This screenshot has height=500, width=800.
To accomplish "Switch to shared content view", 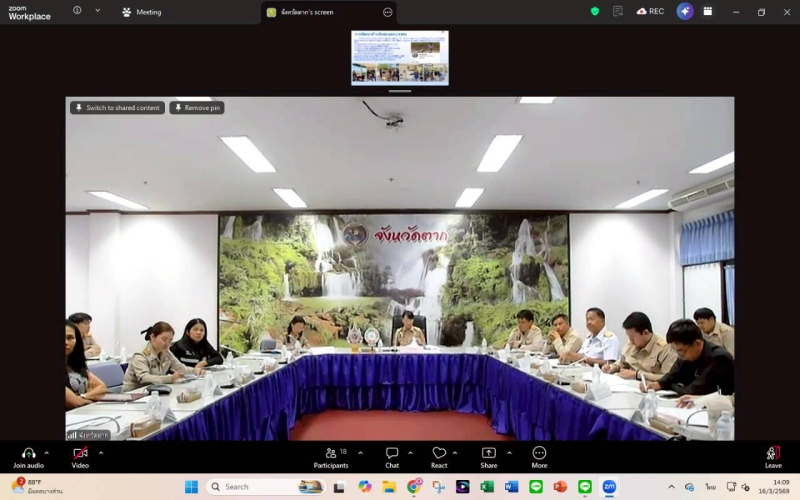I will [117, 108].
